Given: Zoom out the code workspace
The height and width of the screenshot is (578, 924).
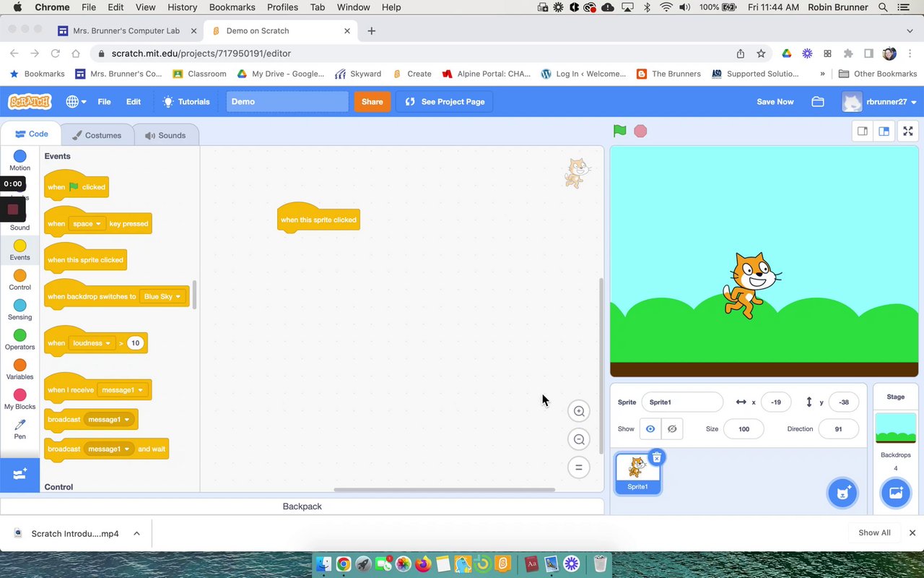Looking at the screenshot, I should (578, 439).
